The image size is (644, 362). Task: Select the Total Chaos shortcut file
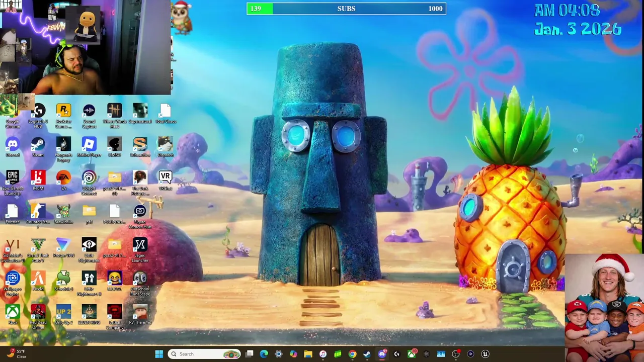click(x=166, y=114)
